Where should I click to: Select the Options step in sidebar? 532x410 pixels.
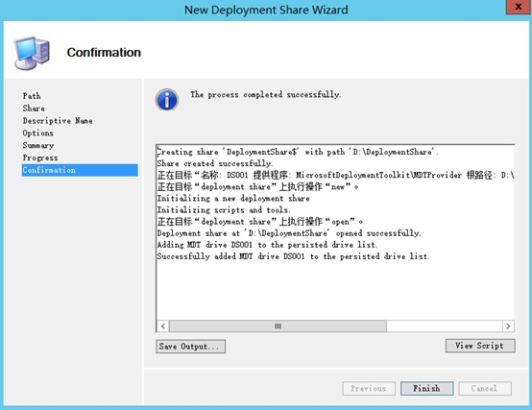pos(38,133)
